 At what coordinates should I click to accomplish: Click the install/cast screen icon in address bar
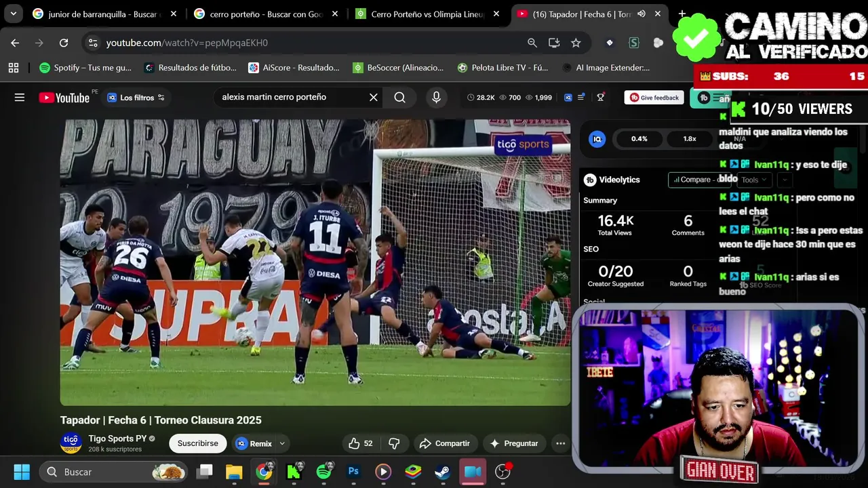[554, 43]
